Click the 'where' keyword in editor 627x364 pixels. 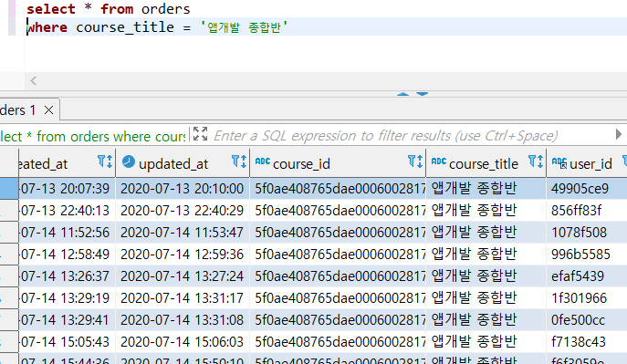coord(47,27)
